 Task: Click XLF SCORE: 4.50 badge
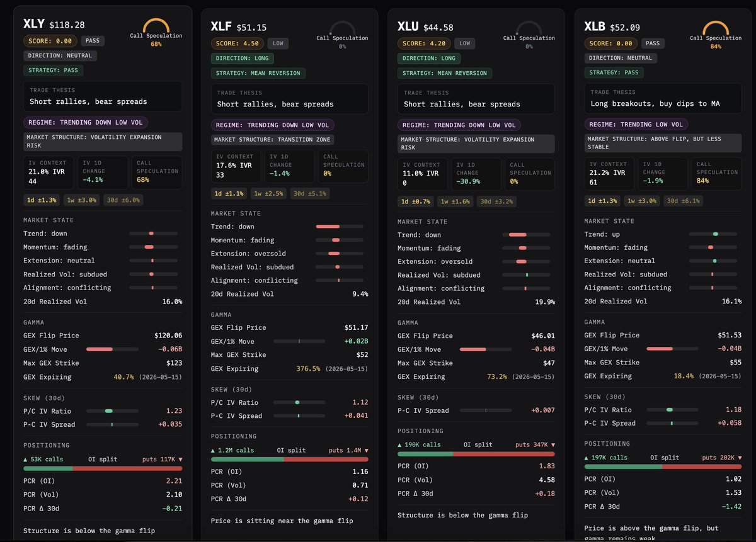pyautogui.click(x=237, y=43)
